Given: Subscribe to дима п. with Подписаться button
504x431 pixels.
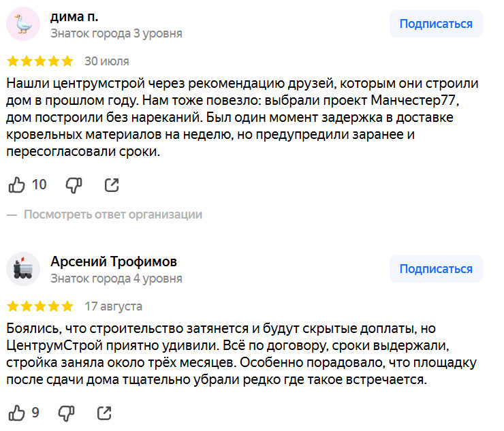Looking at the screenshot, I should pyautogui.click(x=436, y=24).
